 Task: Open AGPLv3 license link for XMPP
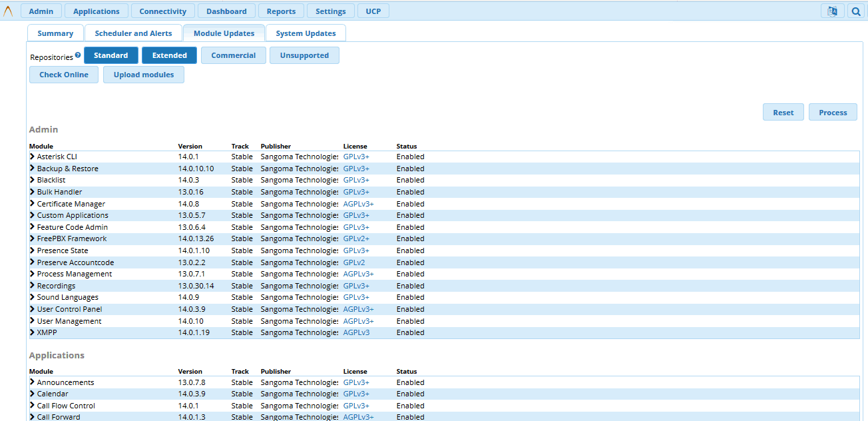click(357, 332)
